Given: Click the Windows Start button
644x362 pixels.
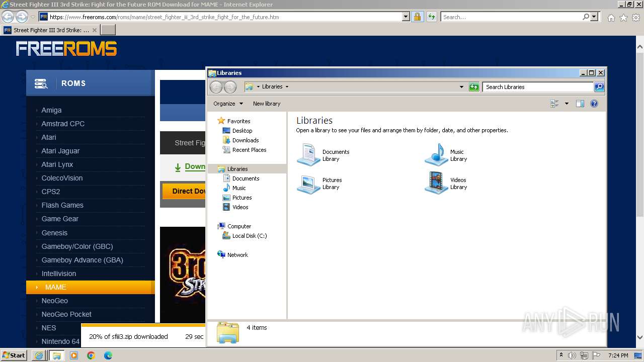Looking at the screenshot, I should [14, 355].
